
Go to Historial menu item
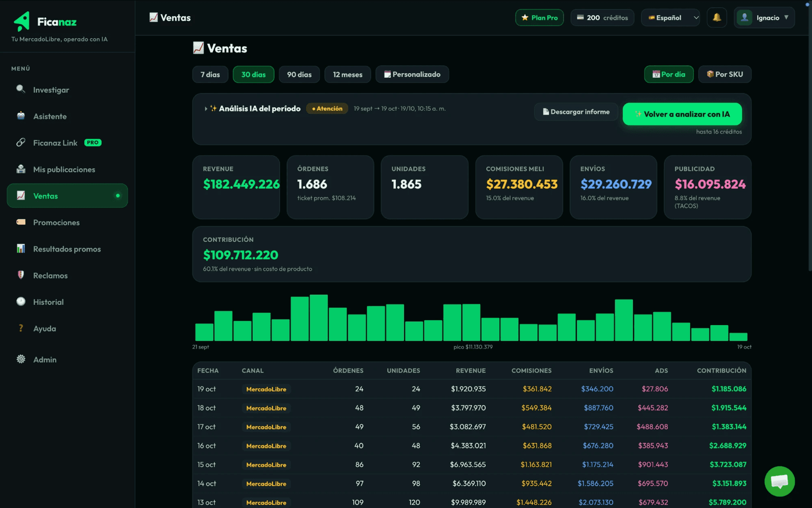(x=67, y=302)
